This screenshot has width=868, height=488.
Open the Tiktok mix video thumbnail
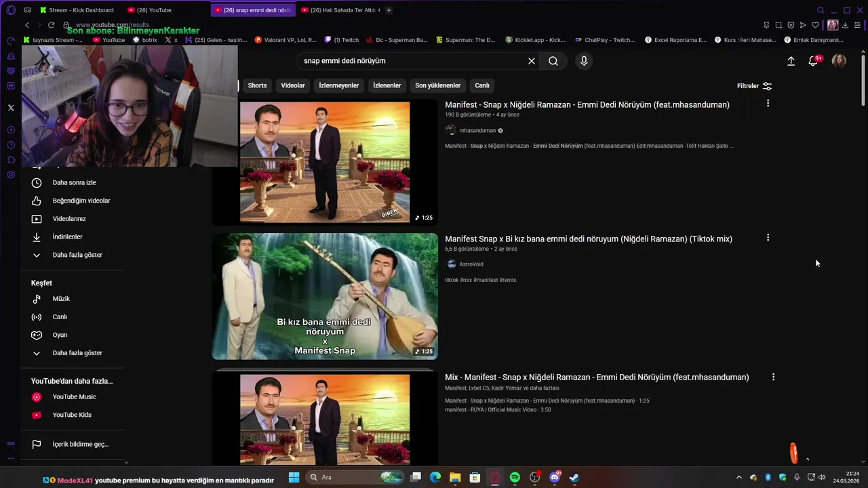coord(325,296)
